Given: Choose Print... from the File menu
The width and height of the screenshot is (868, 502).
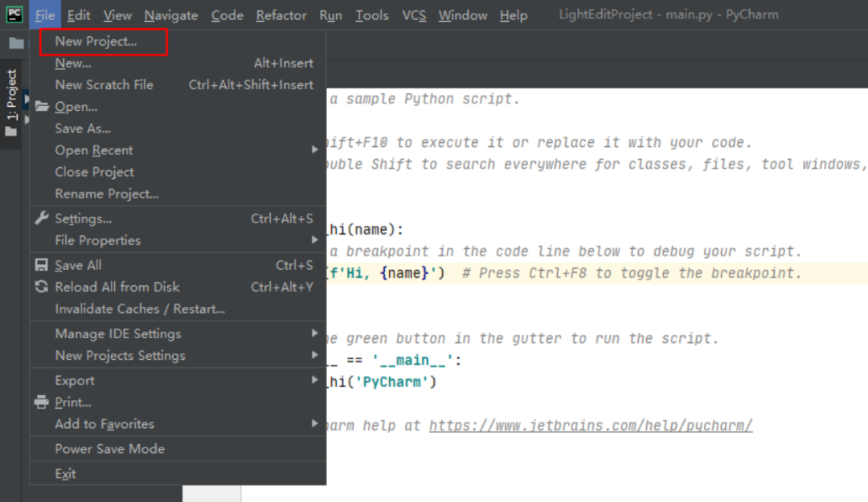Looking at the screenshot, I should coord(178,402).
